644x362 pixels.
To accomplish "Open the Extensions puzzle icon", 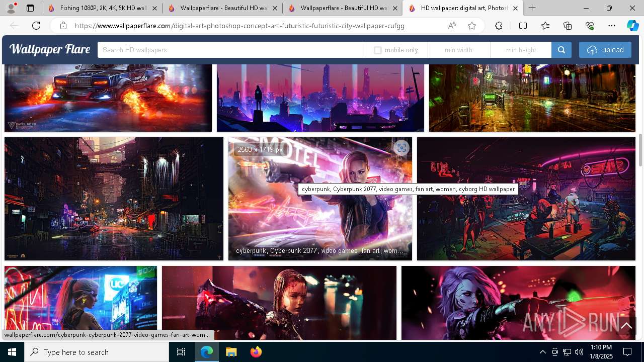I will click(499, 26).
